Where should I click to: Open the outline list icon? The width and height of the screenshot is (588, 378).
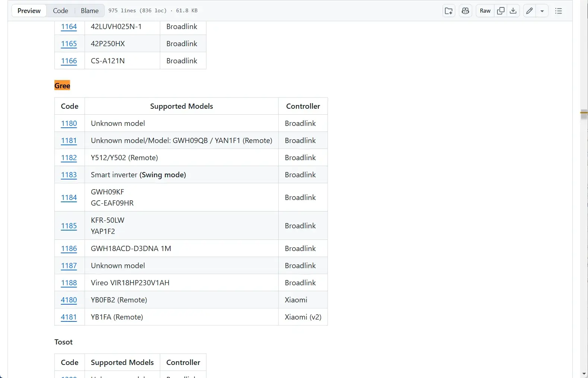point(558,11)
